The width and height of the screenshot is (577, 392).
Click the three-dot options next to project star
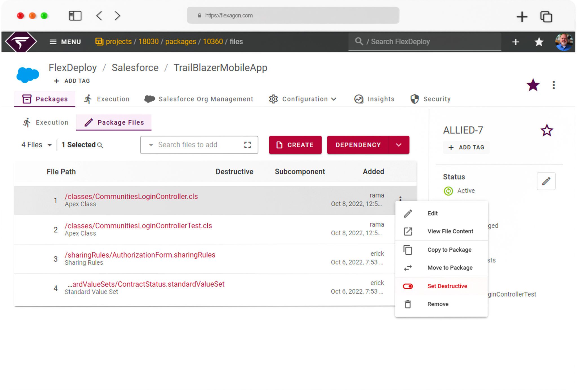coord(554,85)
